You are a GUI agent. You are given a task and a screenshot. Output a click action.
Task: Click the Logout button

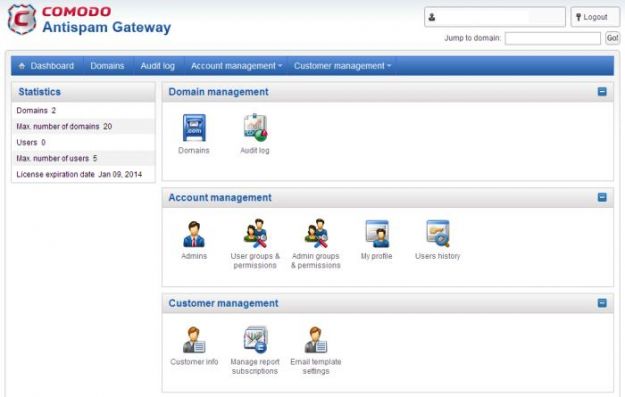tap(595, 17)
